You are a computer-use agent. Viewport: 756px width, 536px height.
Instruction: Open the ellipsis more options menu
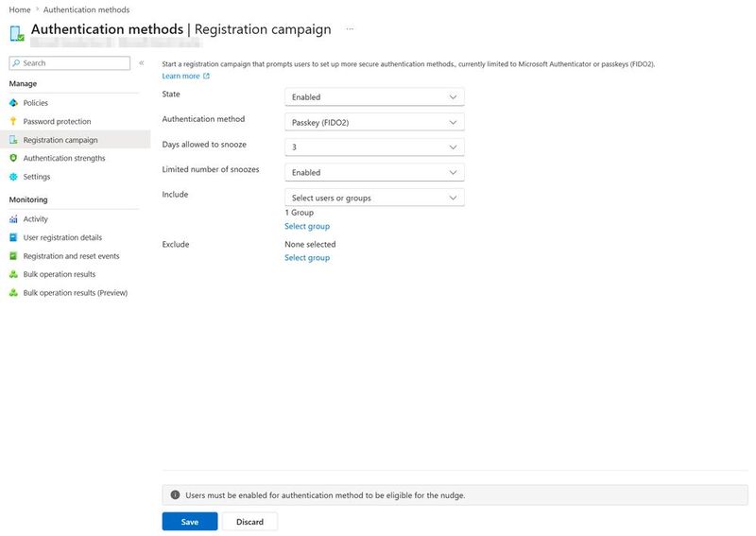(350, 29)
